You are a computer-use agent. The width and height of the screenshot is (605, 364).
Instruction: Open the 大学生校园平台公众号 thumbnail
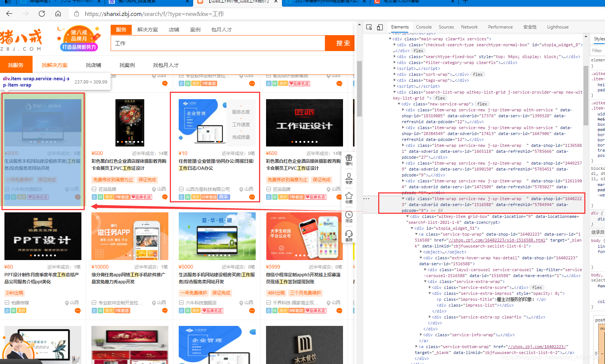click(x=304, y=236)
